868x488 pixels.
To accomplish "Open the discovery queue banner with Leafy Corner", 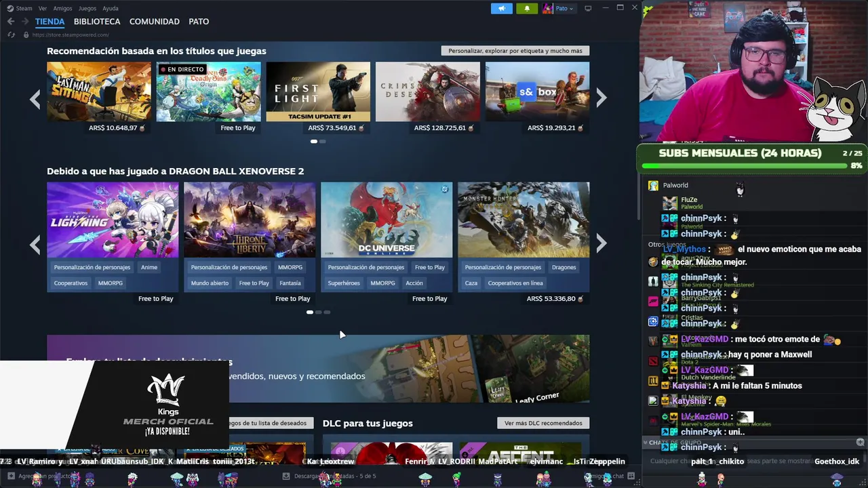I will (318, 368).
